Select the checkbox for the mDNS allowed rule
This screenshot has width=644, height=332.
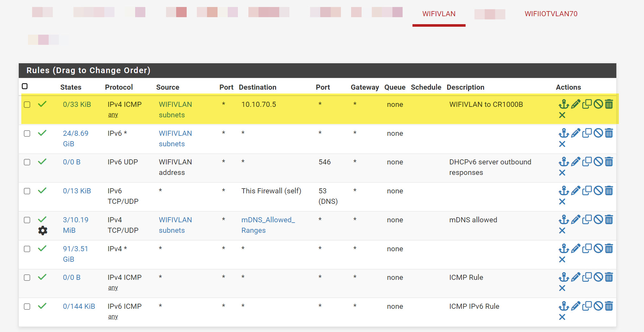(x=27, y=220)
